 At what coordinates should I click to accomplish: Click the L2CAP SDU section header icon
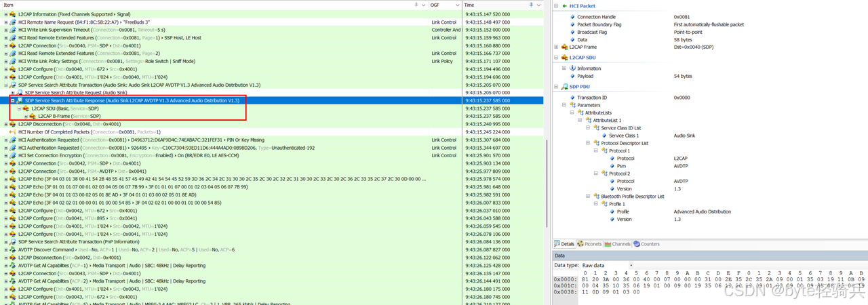coord(564,58)
